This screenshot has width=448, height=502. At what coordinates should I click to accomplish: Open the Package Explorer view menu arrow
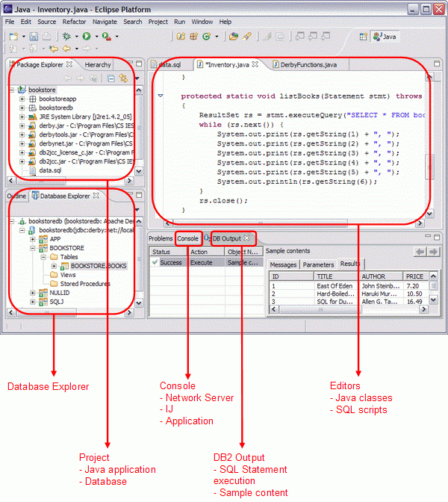click(x=137, y=78)
